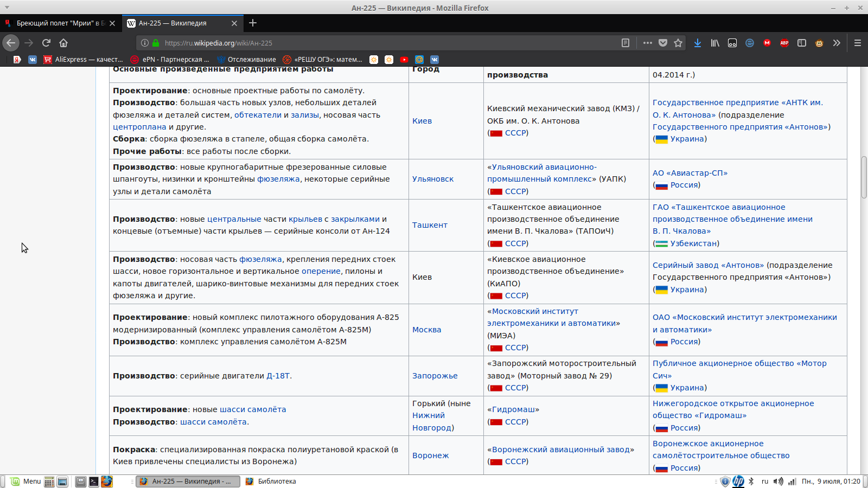This screenshot has width=868, height=488.
Task: Open a new browser tab
Action: click(253, 23)
